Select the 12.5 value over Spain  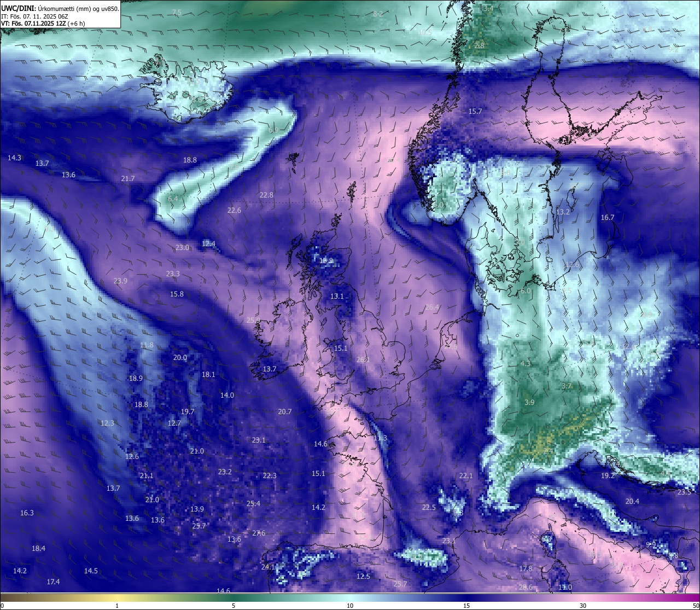click(363, 576)
